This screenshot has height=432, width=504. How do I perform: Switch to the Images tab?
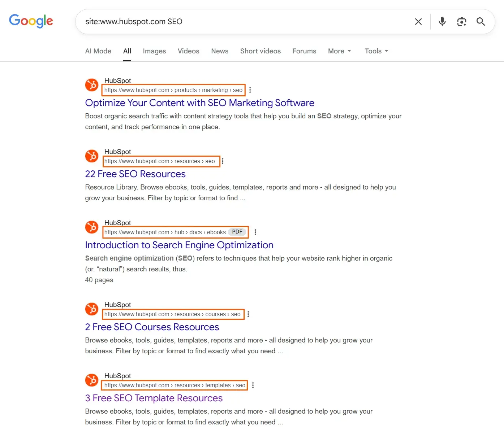click(154, 51)
